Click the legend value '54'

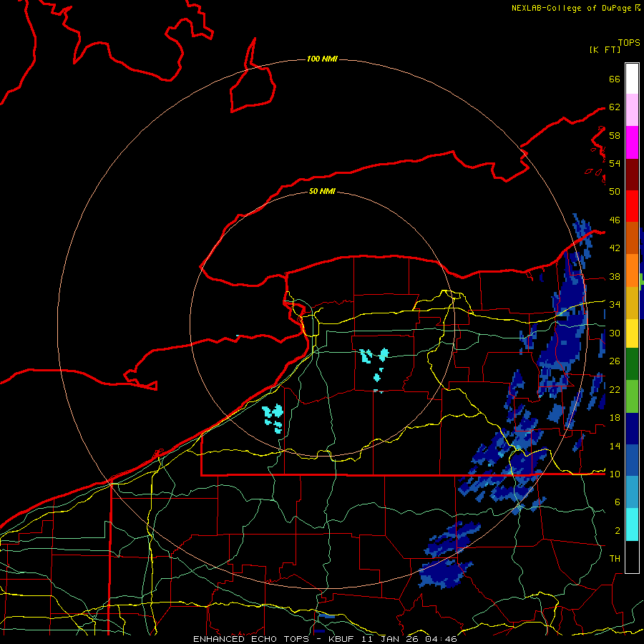(x=615, y=163)
